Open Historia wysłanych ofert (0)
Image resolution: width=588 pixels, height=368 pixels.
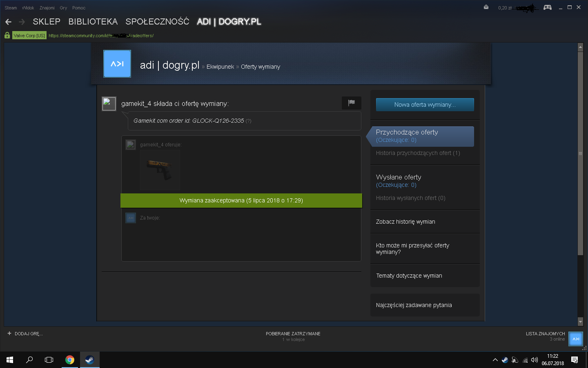(x=411, y=198)
